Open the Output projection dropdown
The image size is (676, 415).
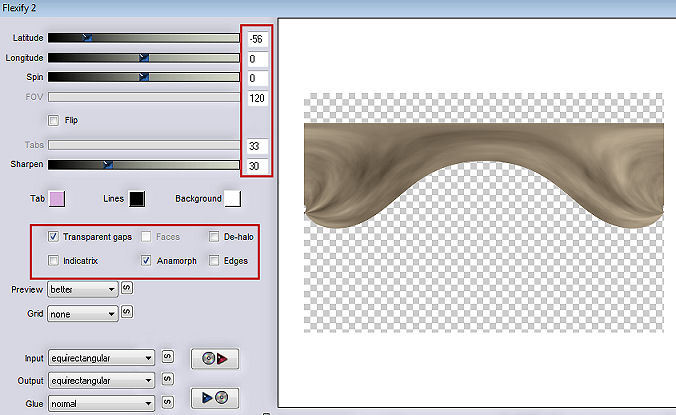pos(101,381)
